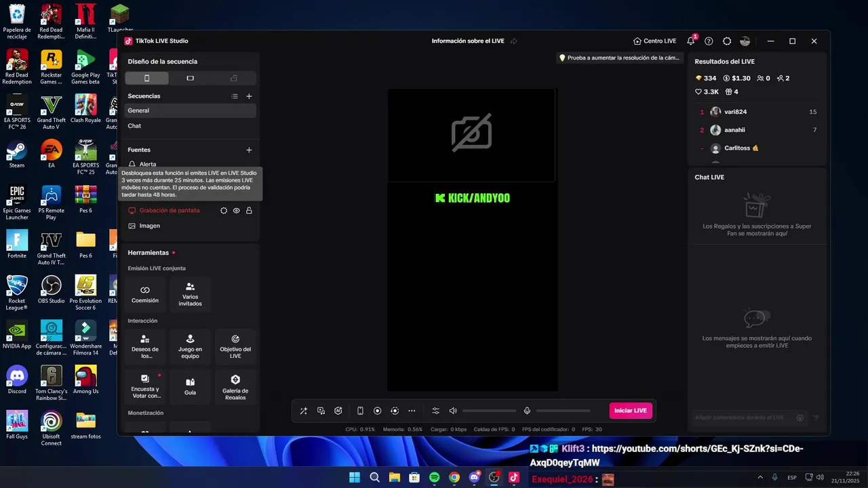Open the Juego en equipo tool

(x=190, y=346)
